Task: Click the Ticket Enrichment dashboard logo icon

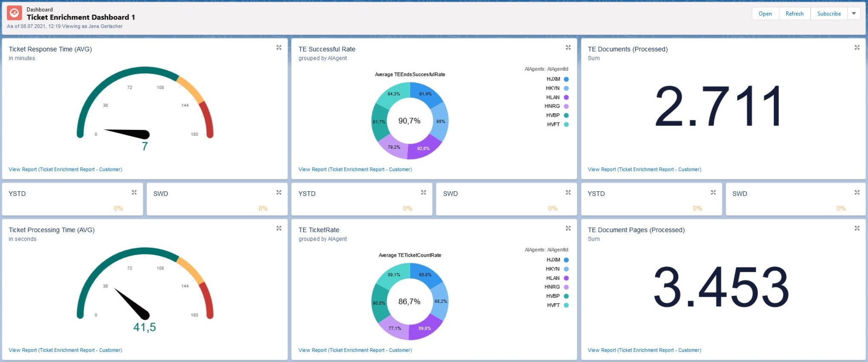Action: [x=14, y=13]
